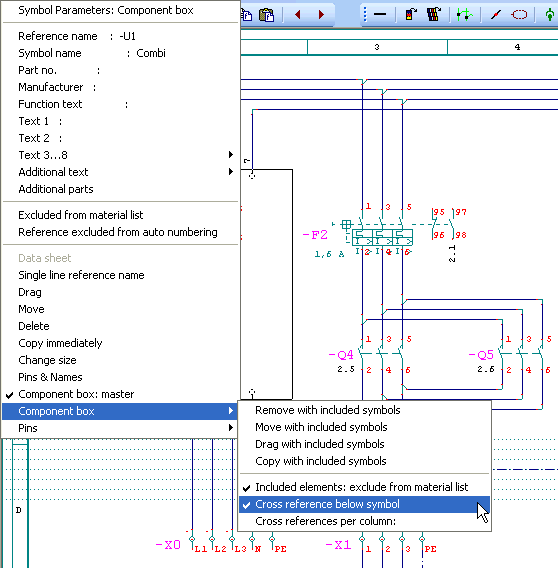Click the red dashed ellipse tool
The height and width of the screenshot is (568, 558).
[x=519, y=14]
